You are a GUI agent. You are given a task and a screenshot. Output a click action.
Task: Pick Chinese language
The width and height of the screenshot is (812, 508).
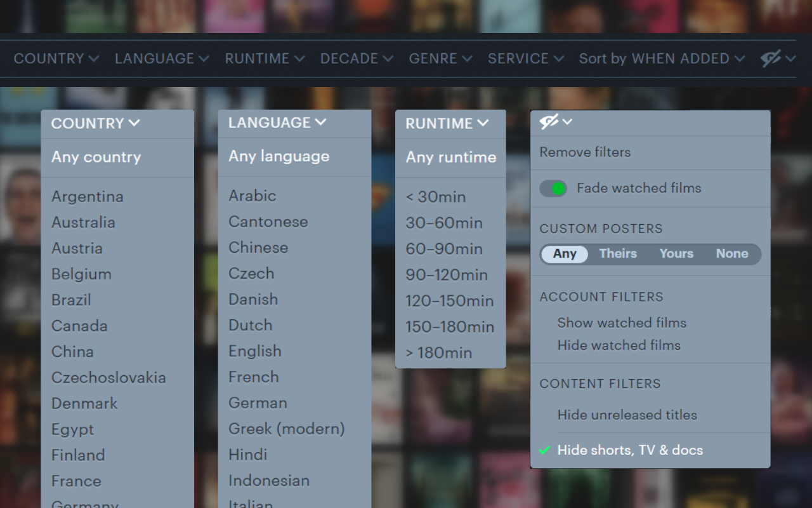[x=258, y=248]
